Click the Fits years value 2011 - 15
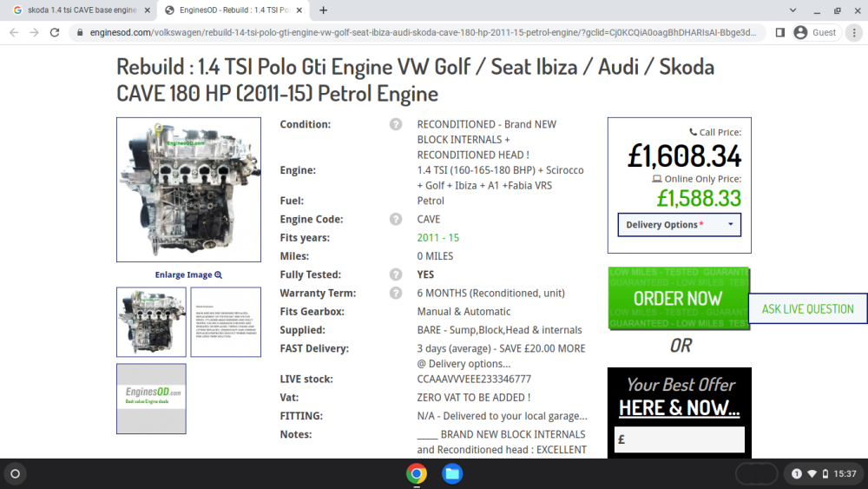This screenshot has height=489, width=868. coord(437,238)
